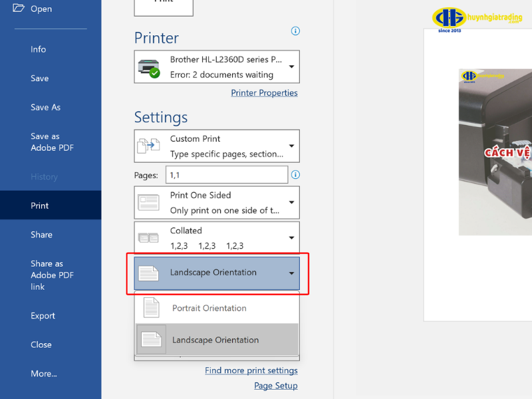The height and width of the screenshot is (399, 532).
Task: Open the Custom Print dropdown arrow
Action: (291, 146)
